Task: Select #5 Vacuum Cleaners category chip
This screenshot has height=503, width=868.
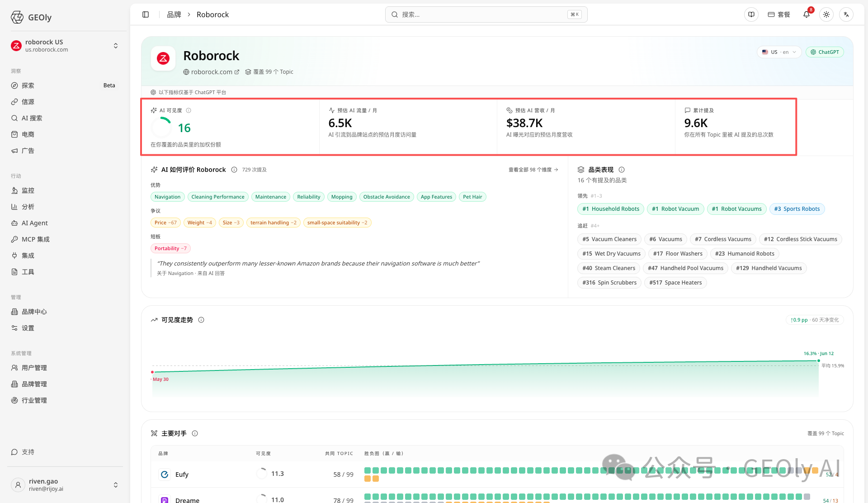Action: pyautogui.click(x=609, y=239)
